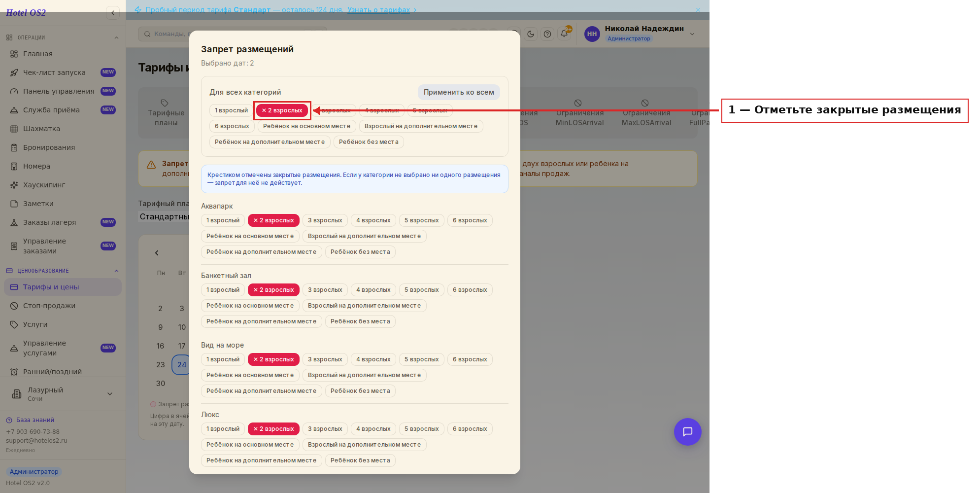Toggle 3 взрослых in Аквапарк

pos(325,220)
